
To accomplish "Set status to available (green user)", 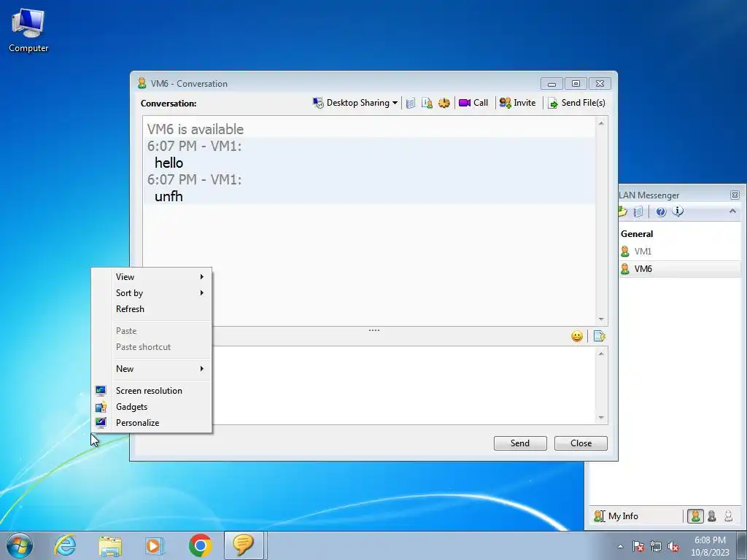I will pyautogui.click(x=695, y=516).
